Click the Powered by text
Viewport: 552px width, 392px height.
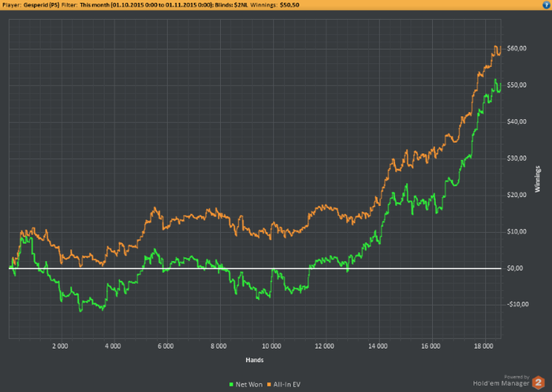pyautogui.click(x=517, y=377)
